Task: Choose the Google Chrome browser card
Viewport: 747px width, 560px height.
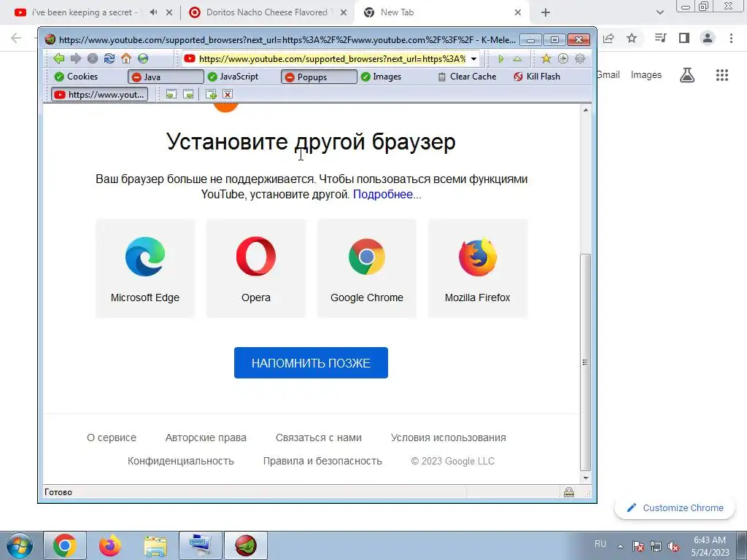Action: 367,268
